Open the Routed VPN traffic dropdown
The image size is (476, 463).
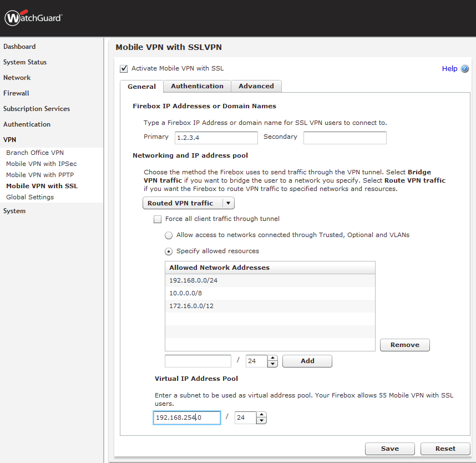click(x=189, y=204)
